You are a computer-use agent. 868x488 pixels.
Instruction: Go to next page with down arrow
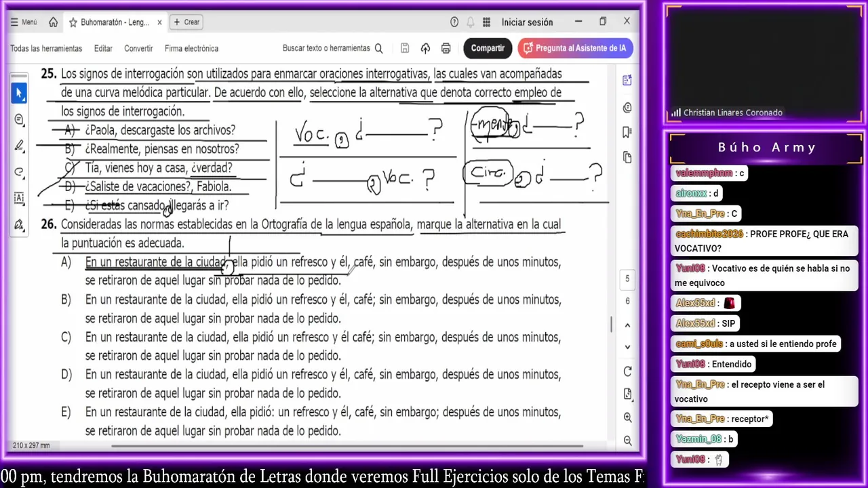627,347
